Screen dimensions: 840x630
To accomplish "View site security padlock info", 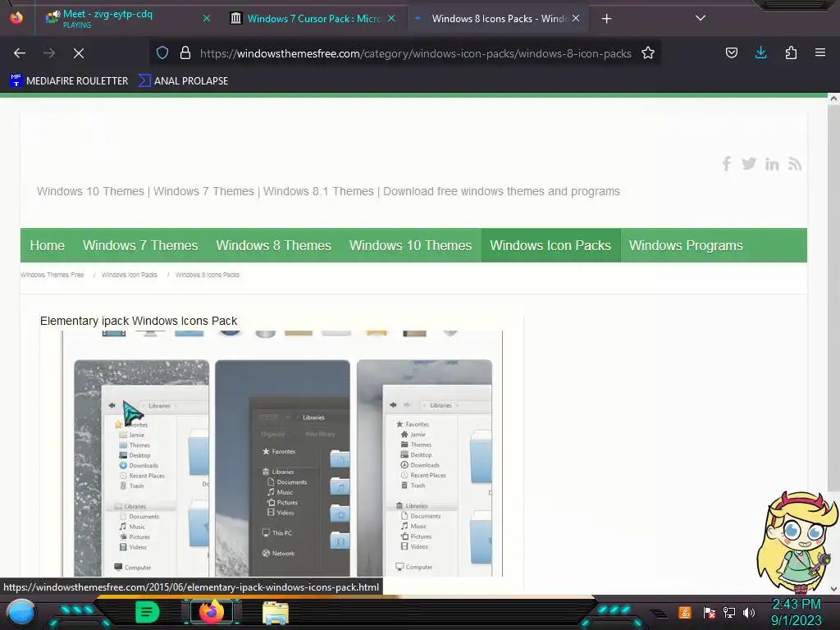I will (x=185, y=53).
